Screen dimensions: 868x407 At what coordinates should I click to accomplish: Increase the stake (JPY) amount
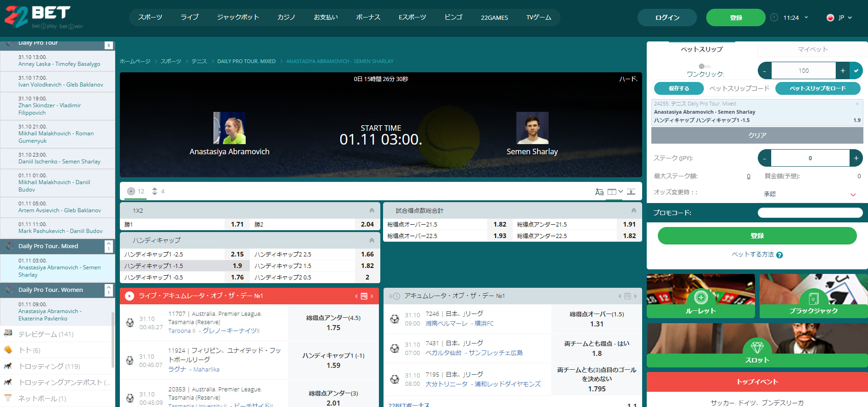856,158
